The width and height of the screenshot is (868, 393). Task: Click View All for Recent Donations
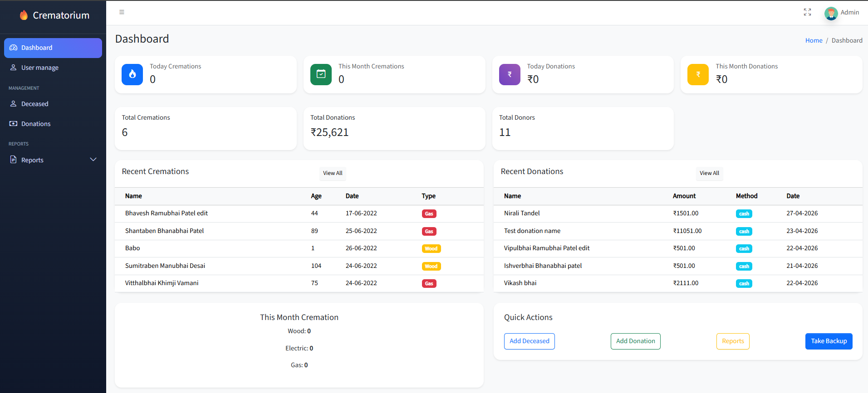[x=709, y=173]
